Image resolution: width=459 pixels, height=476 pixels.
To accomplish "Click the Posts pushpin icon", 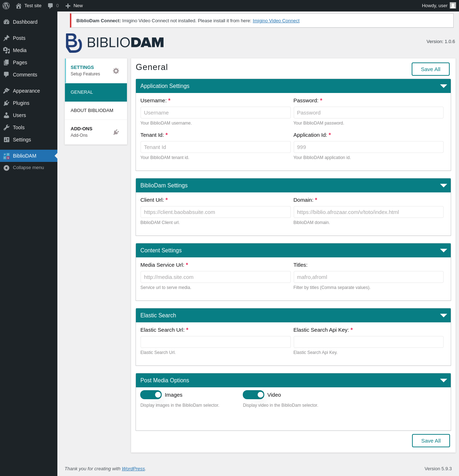I will pos(6,38).
